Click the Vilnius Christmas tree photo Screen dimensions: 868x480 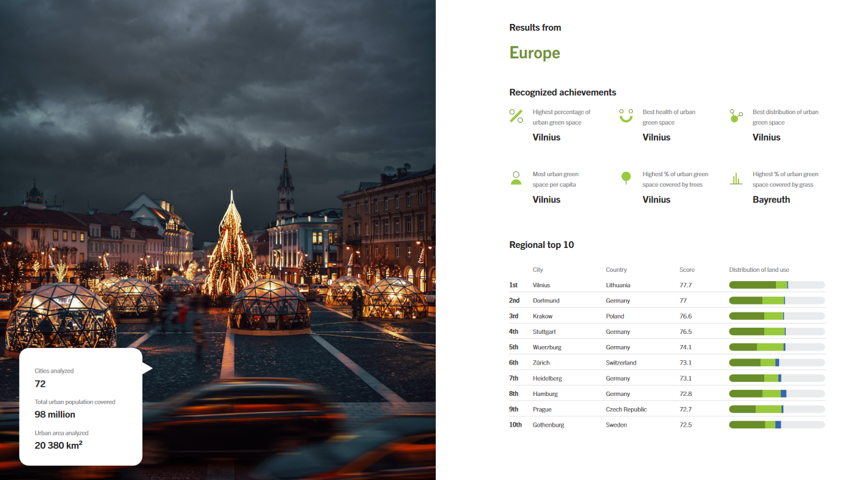click(x=231, y=246)
